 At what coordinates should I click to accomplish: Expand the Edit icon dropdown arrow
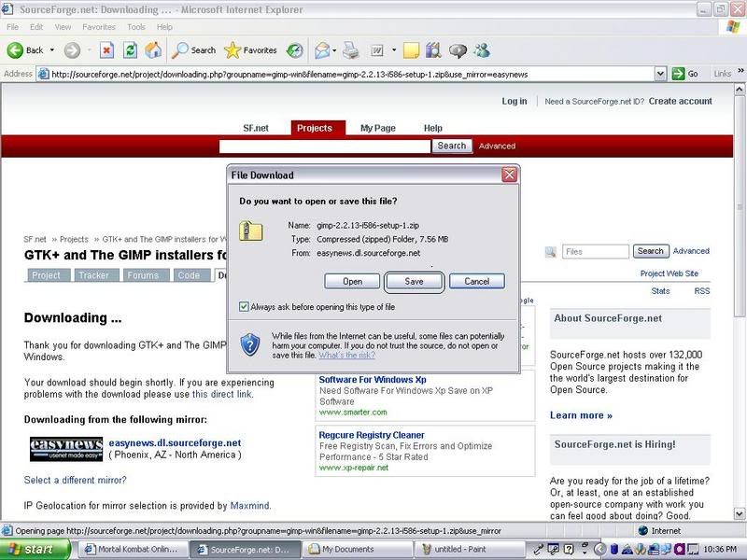pos(394,50)
